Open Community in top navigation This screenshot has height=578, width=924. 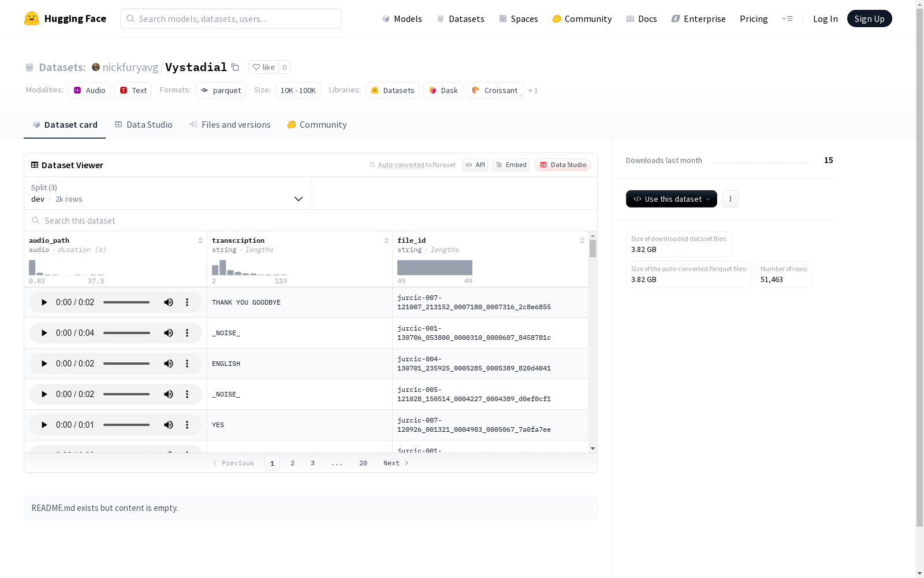pos(582,18)
